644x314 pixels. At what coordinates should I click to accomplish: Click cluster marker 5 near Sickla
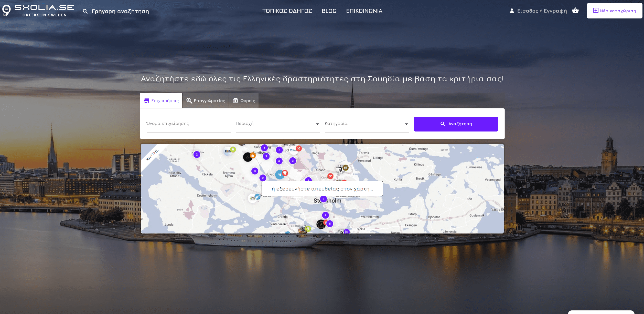tap(330, 224)
